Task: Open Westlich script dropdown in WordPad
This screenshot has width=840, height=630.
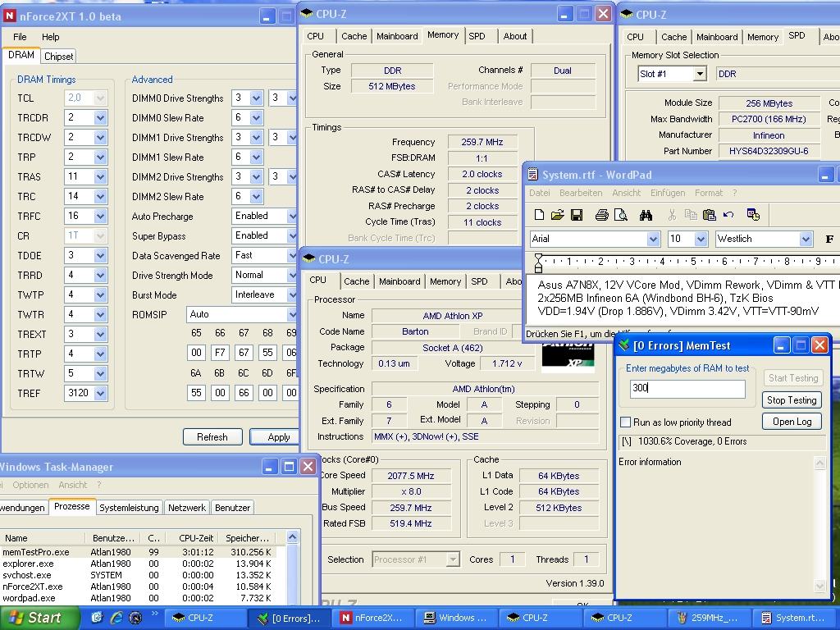Action: [806, 239]
